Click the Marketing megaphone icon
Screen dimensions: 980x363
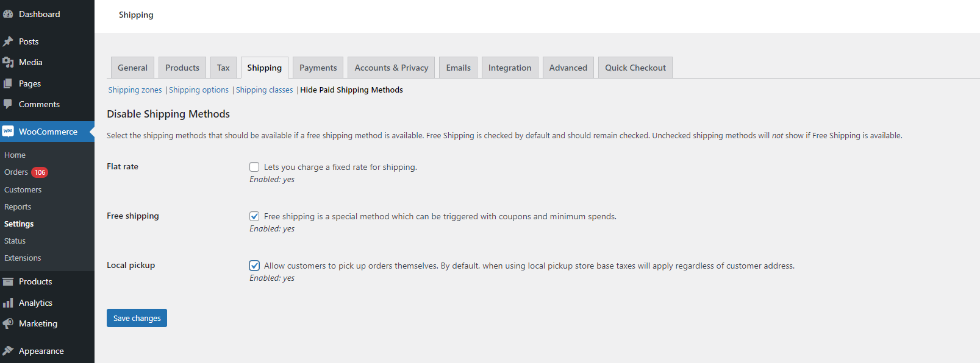(8, 323)
